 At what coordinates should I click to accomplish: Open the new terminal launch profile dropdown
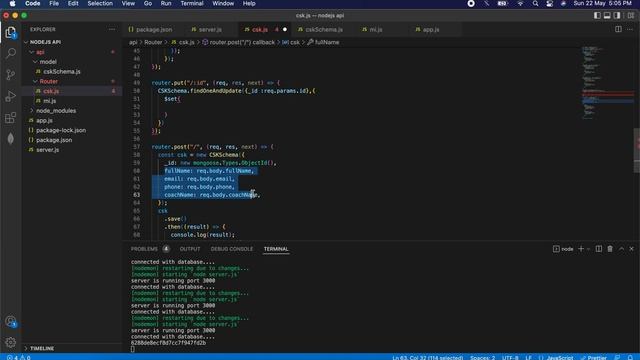(588, 249)
